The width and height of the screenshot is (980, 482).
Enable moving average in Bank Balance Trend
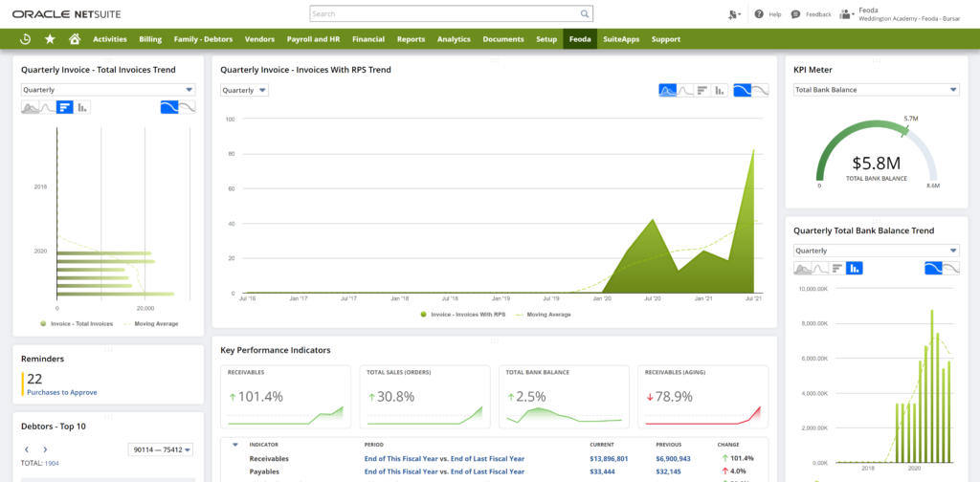(934, 269)
